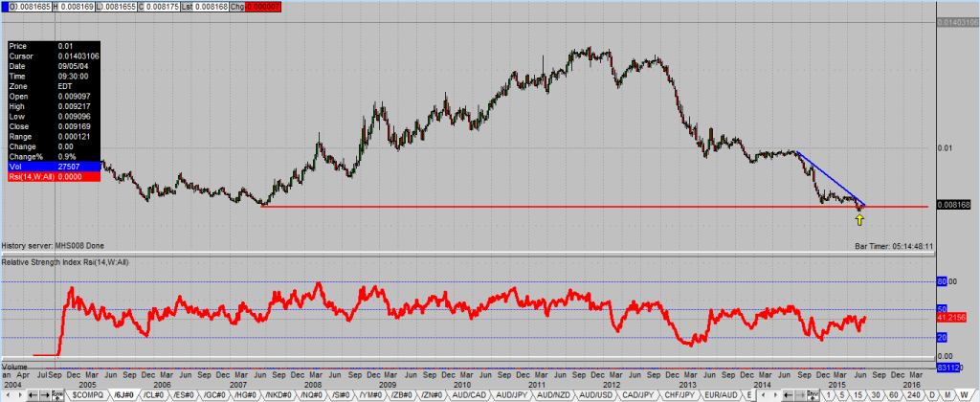Viewport: 980px width, 402px height.
Task: Open the /GC#0 symbol tab
Action: click(x=214, y=395)
